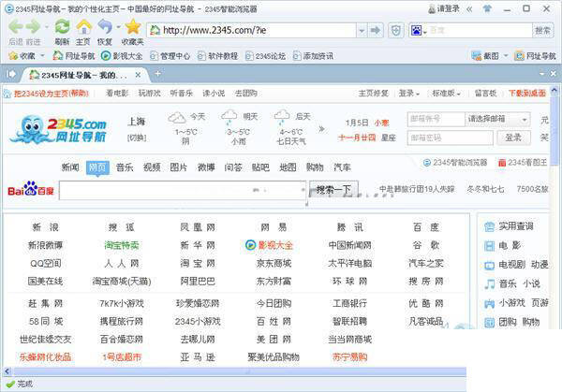Expand the address bar history dropdown

point(362,31)
